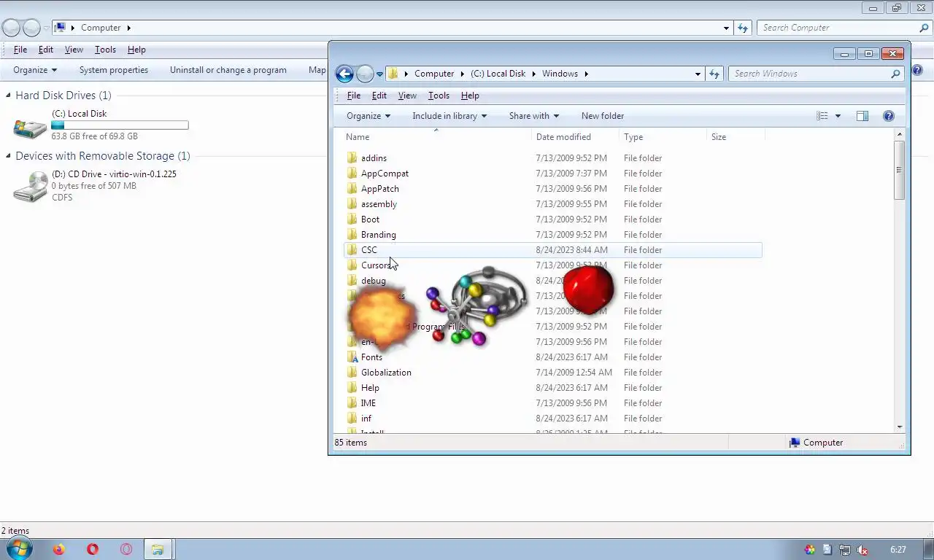Open the Include in library dropdown
934x560 pixels.
tap(449, 116)
